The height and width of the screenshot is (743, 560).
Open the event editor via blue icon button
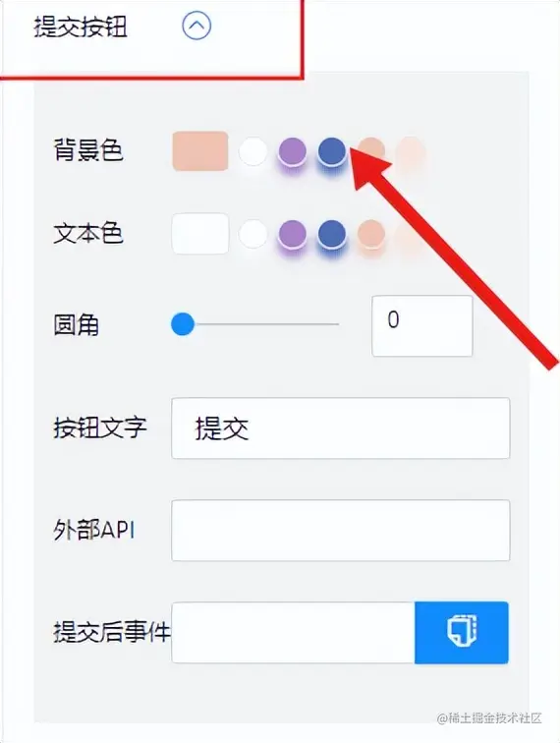(462, 633)
